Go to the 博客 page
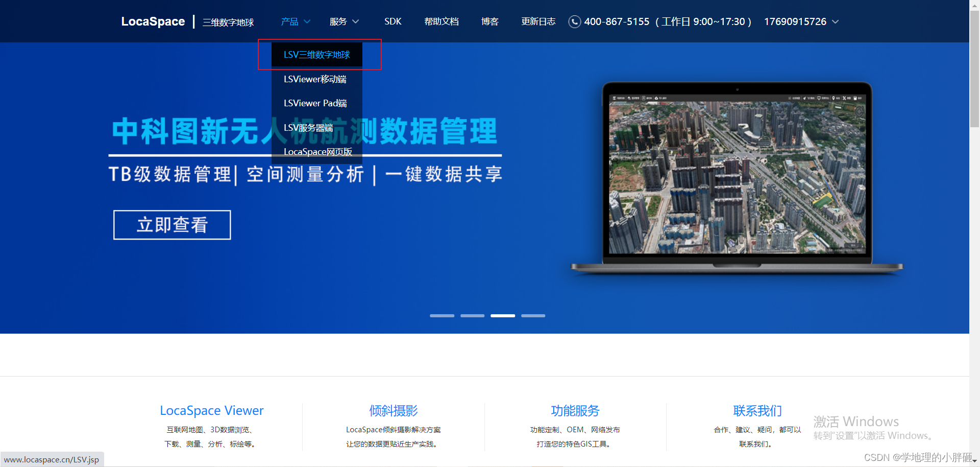Screen dimensions: 980x467 tap(490, 21)
